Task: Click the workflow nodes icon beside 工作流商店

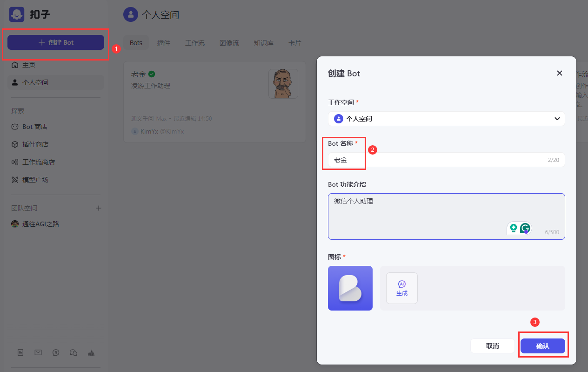Action: click(x=15, y=162)
